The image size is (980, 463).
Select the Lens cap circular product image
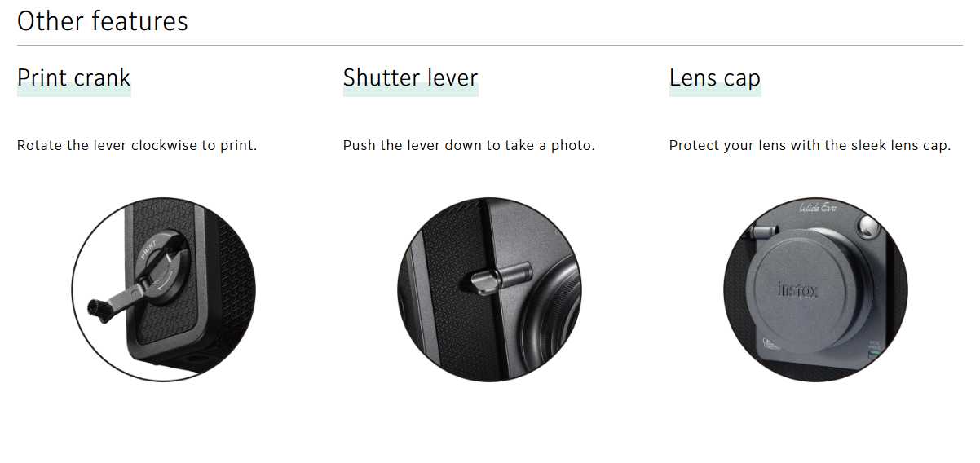(815, 289)
